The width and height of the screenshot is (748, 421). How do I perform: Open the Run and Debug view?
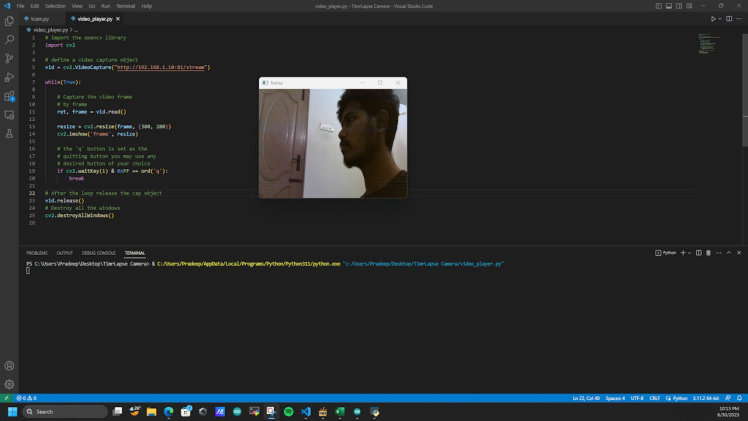click(x=9, y=77)
